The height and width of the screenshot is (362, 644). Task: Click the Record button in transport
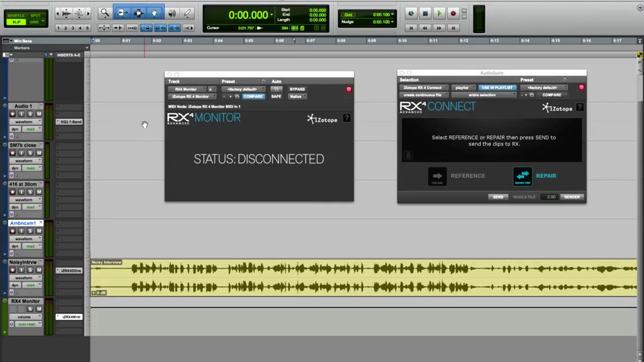(x=453, y=14)
